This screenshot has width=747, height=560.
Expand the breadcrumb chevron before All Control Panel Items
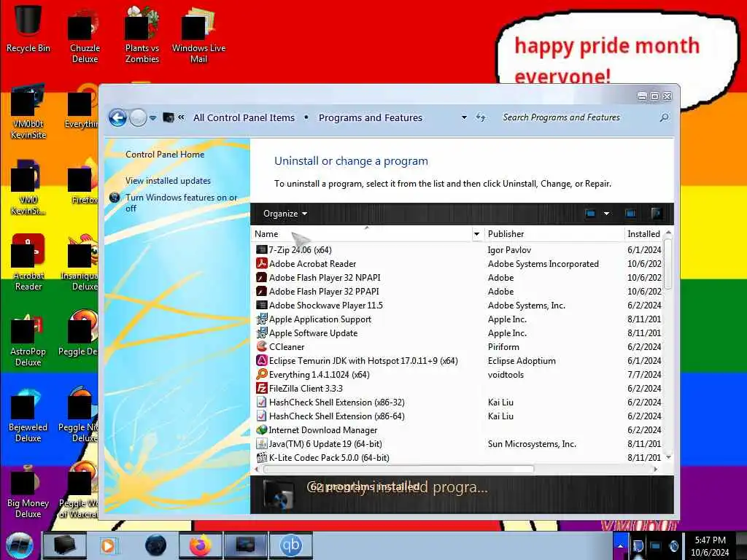pyautogui.click(x=181, y=117)
